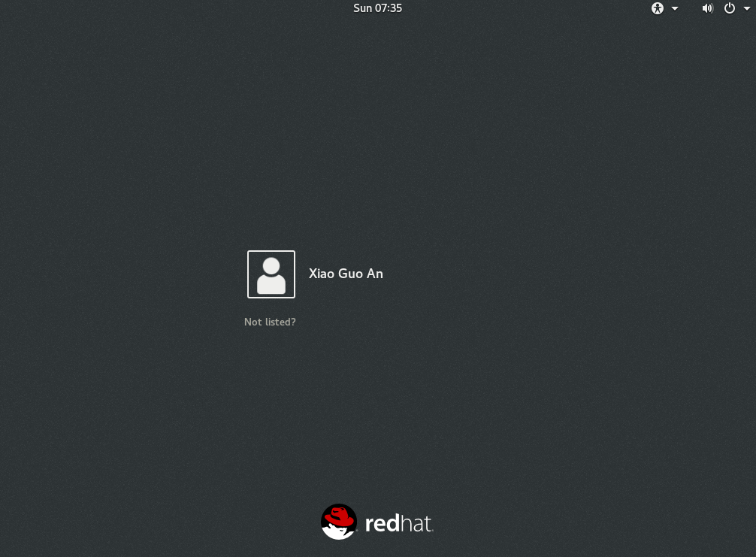Click the word "Xiao" in the user name
Viewport: 756px width, 557px height.
pos(322,274)
